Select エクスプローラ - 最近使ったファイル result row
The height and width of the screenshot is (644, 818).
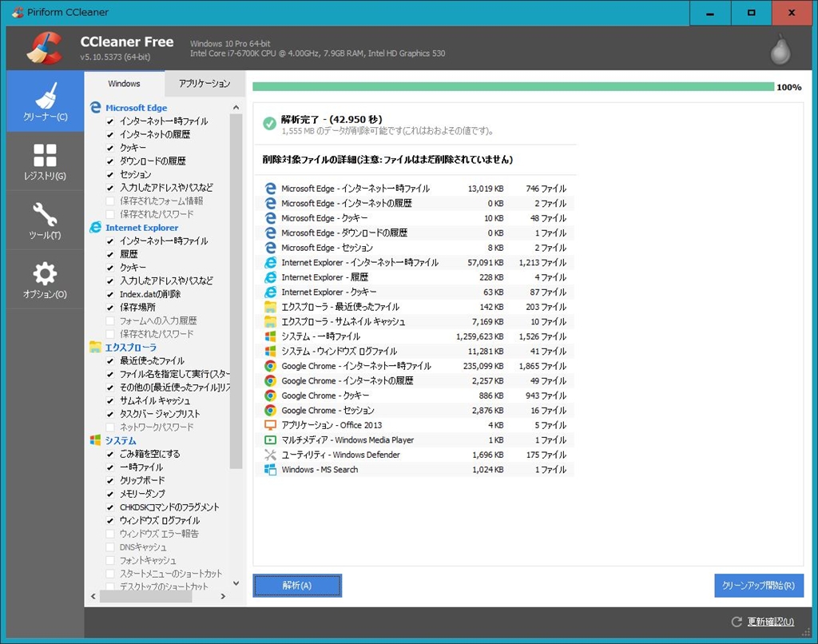tap(415, 307)
